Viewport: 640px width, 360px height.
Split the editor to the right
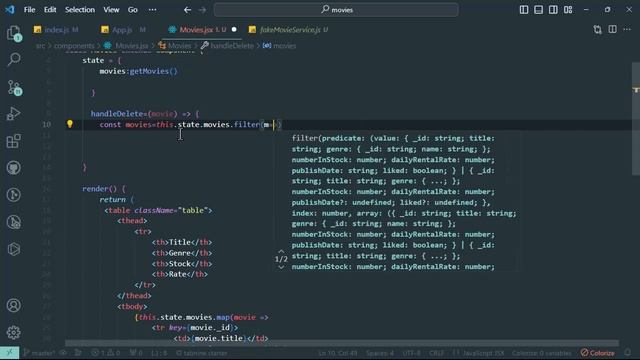(612, 29)
